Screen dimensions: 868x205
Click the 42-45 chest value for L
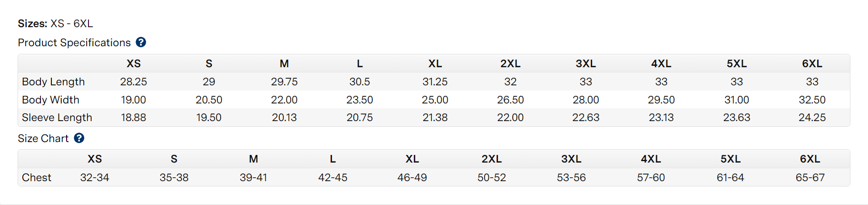[333, 177]
